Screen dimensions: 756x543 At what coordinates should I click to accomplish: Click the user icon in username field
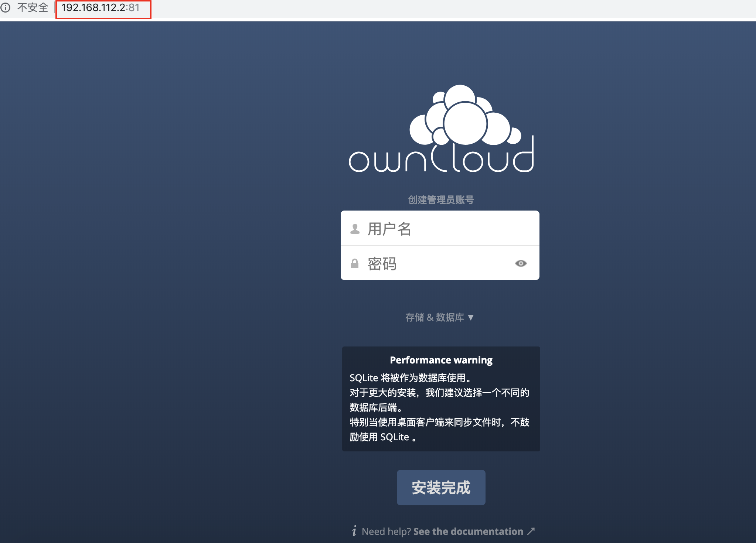click(x=354, y=229)
